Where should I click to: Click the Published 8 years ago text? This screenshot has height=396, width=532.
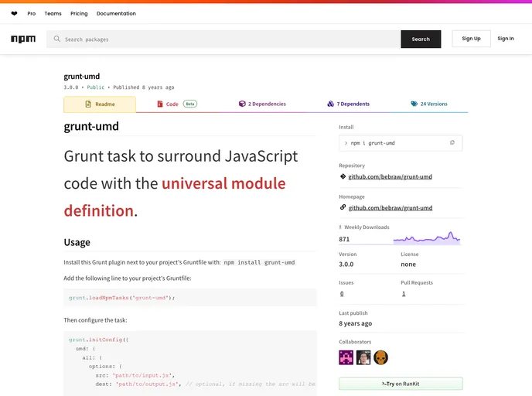144,87
